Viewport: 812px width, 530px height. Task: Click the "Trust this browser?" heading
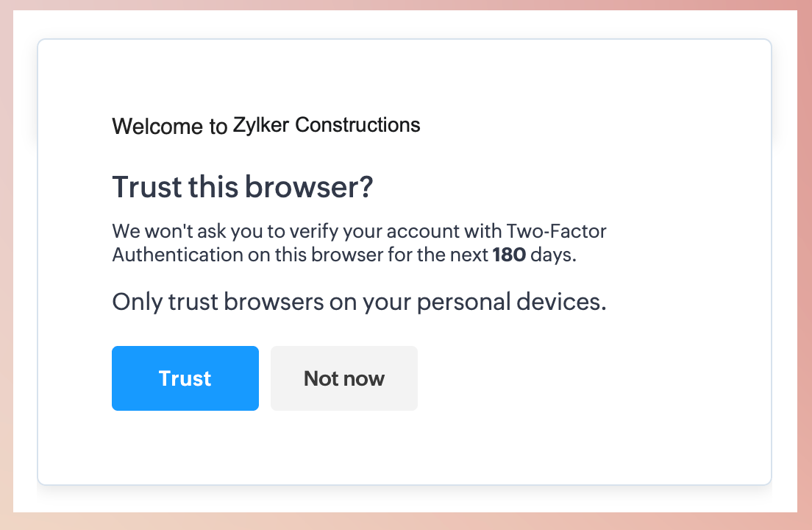point(243,188)
